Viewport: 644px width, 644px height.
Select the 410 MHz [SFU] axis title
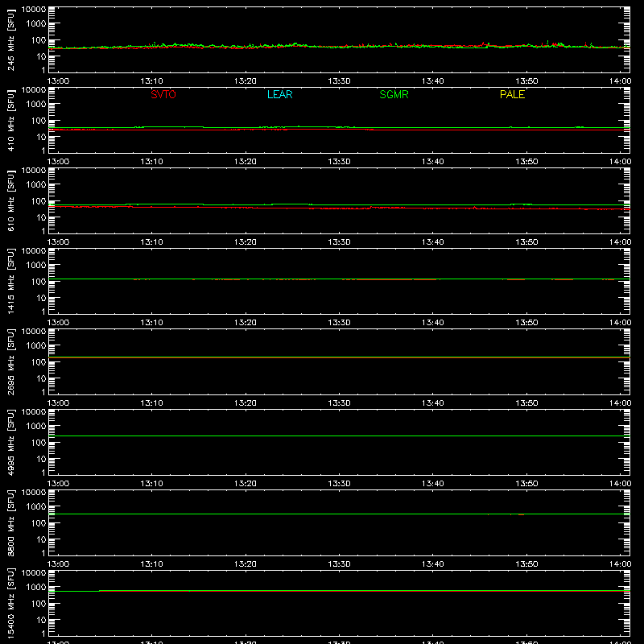11,120
